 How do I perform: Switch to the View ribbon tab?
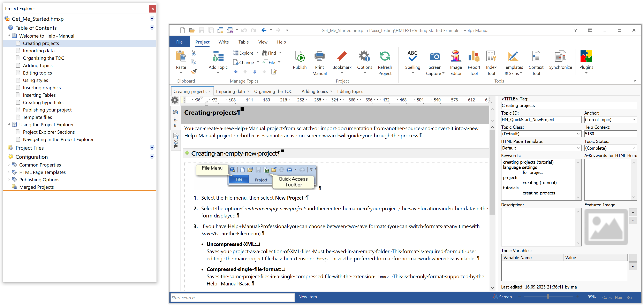(263, 42)
